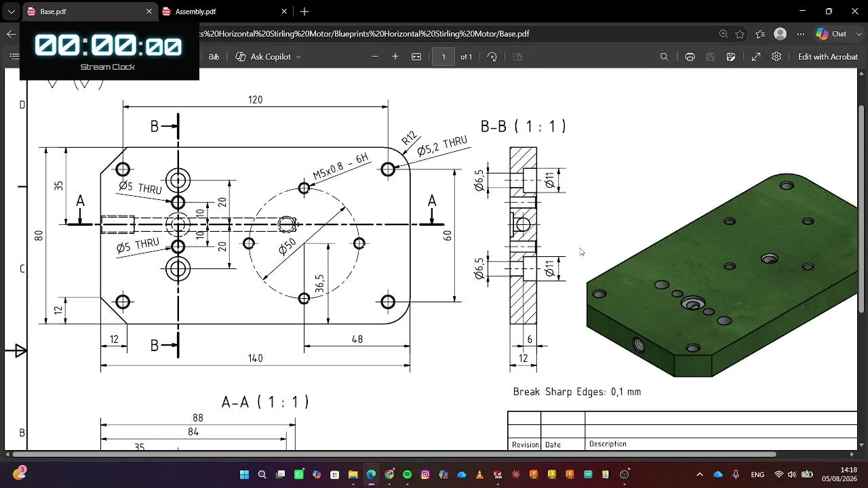Open VLC media player from taskbar
Image resolution: width=868 pixels, height=488 pixels.
pyautogui.click(x=479, y=474)
